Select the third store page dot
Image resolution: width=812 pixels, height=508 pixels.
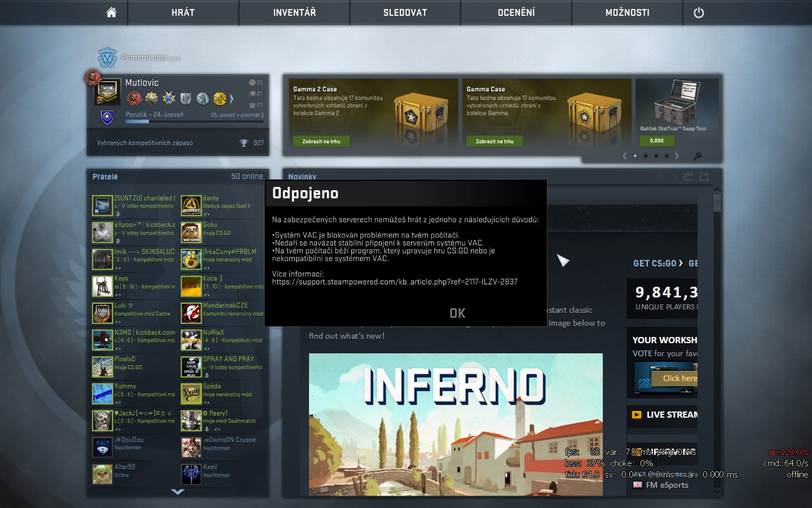pyautogui.click(x=656, y=156)
